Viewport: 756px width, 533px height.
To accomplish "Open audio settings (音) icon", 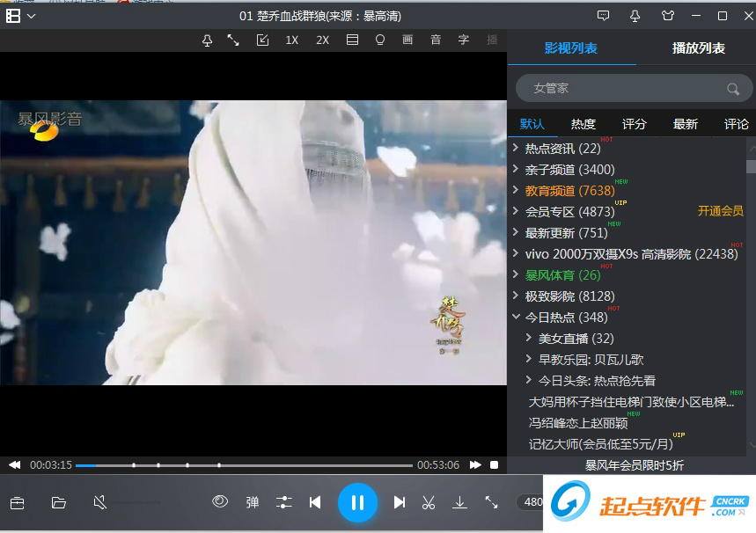I will tap(436, 40).
